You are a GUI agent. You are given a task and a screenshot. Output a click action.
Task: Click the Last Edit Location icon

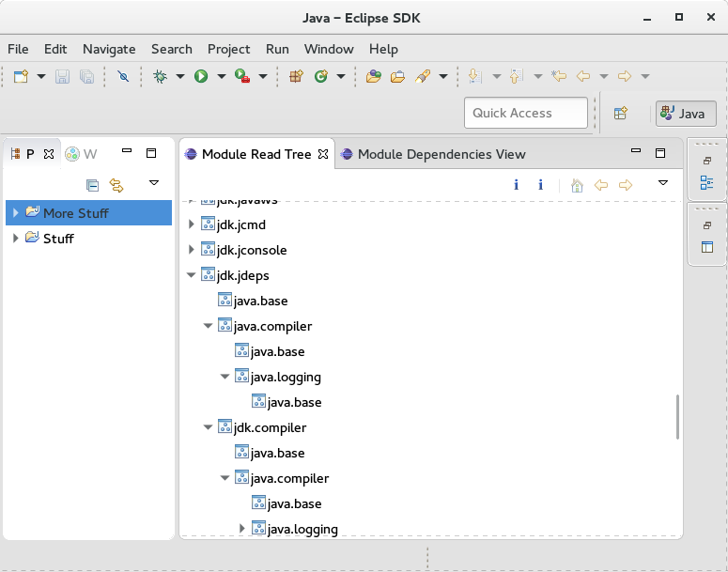click(x=559, y=76)
